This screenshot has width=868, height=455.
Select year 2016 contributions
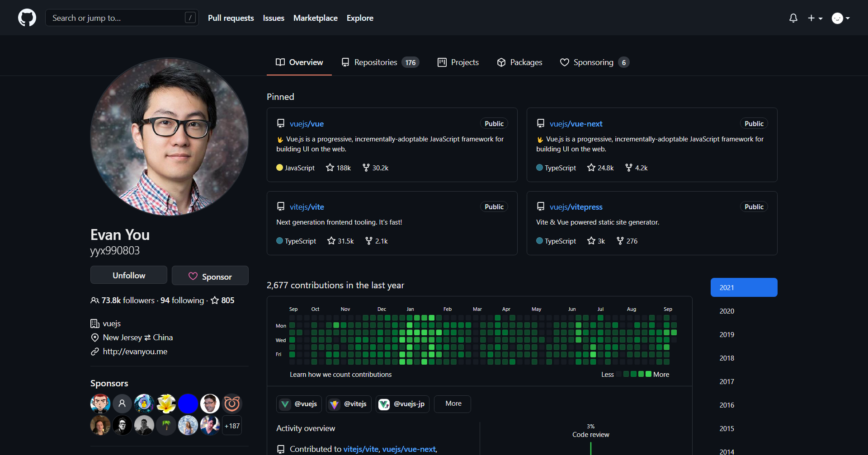pyautogui.click(x=744, y=405)
